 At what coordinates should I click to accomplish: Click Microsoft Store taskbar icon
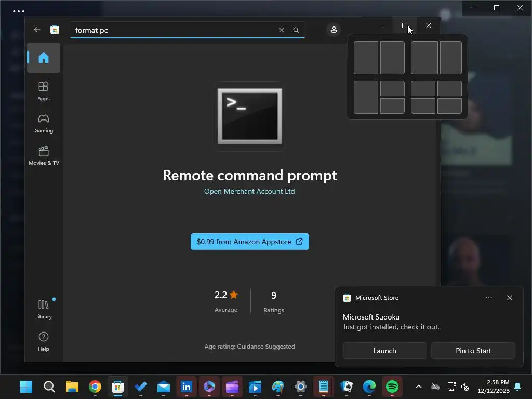[x=118, y=387]
